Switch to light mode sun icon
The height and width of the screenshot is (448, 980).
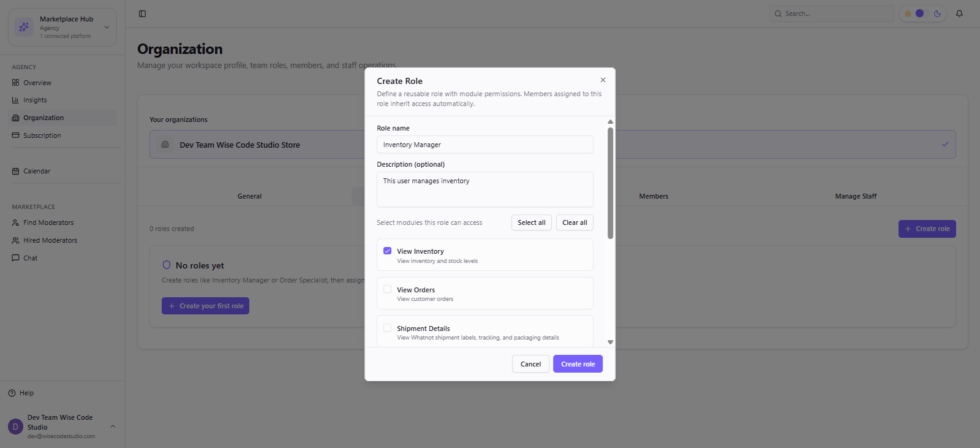[x=908, y=13]
